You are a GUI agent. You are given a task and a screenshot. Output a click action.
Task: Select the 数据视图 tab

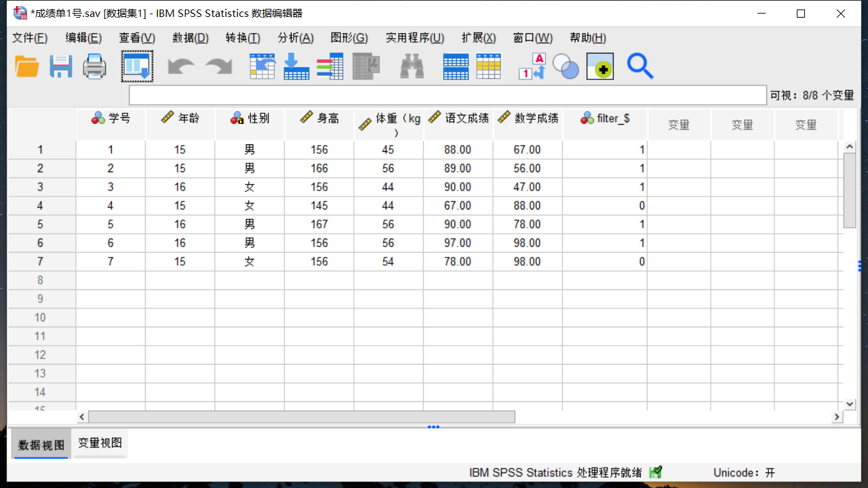pyautogui.click(x=40, y=443)
